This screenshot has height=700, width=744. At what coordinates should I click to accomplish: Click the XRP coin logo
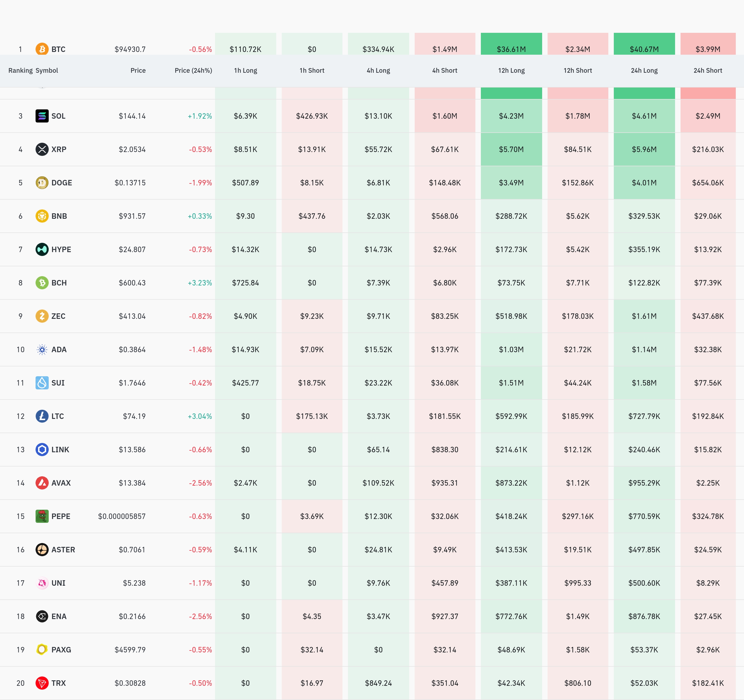click(x=42, y=149)
